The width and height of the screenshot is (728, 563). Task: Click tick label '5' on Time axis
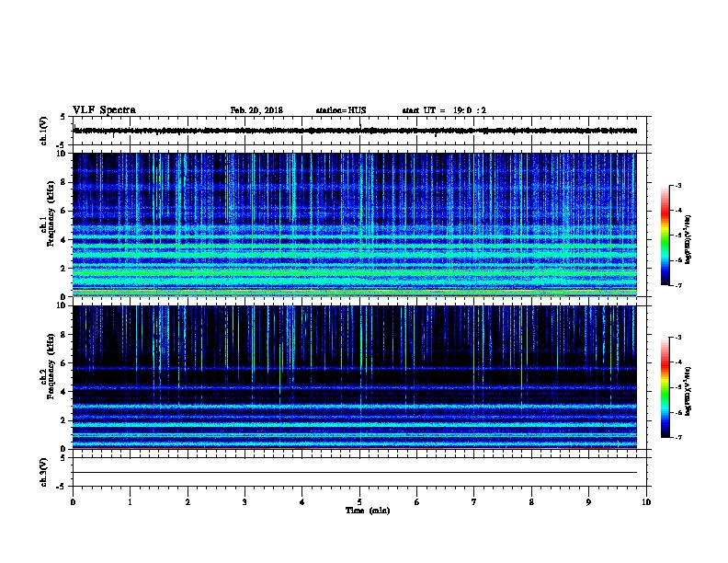click(x=359, y=502)
